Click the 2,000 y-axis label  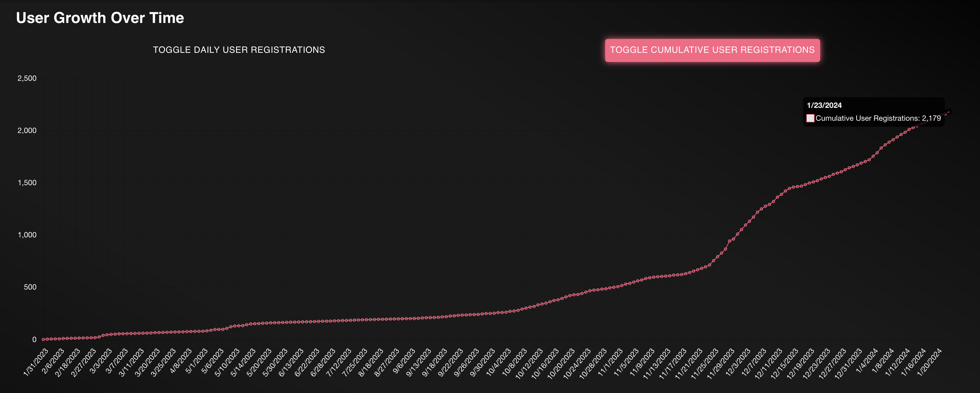(27, 130)
